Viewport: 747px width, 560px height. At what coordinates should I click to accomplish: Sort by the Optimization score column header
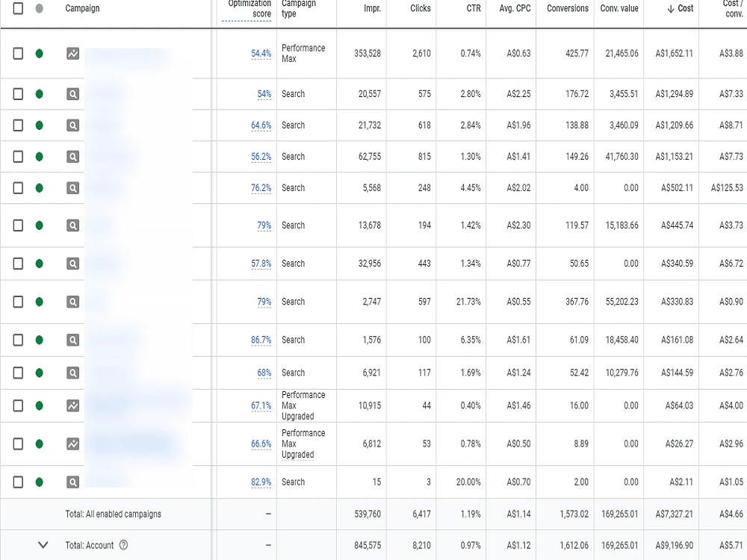point(249,8)
